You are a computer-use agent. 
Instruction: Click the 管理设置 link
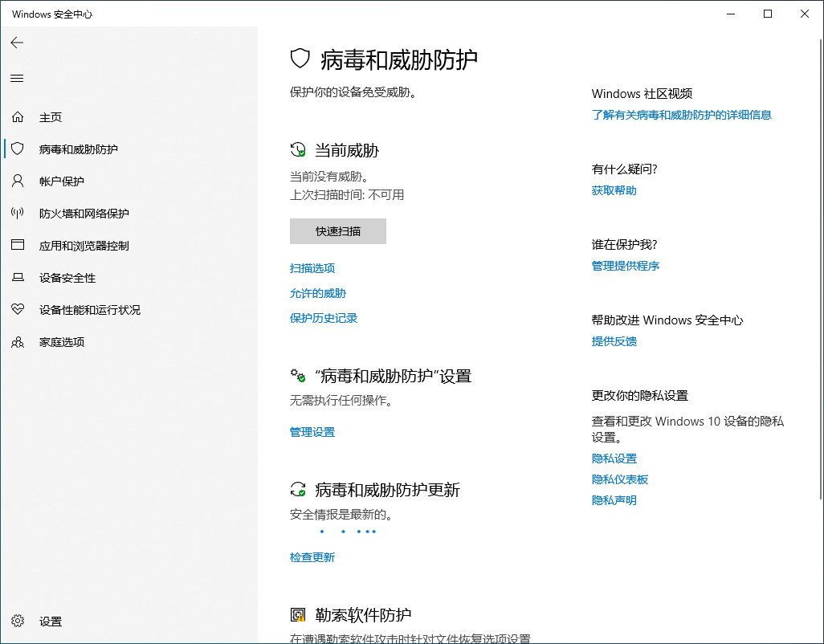pos(312,432)
